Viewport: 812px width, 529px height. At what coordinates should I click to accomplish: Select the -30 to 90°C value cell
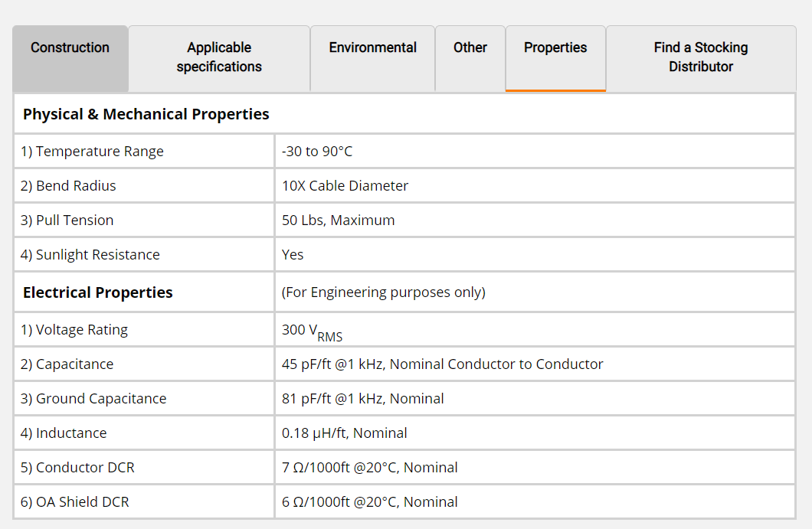317,152
